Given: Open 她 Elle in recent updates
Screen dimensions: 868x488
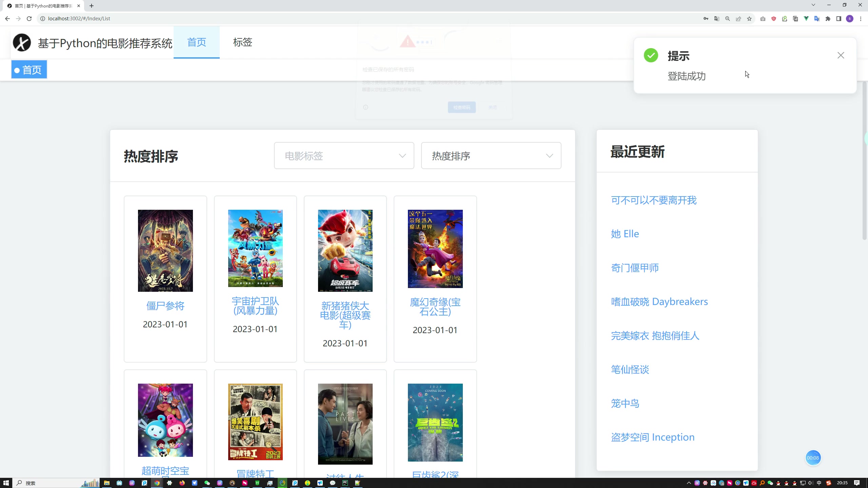Looking at the screenshot, I should pos(625,234).
